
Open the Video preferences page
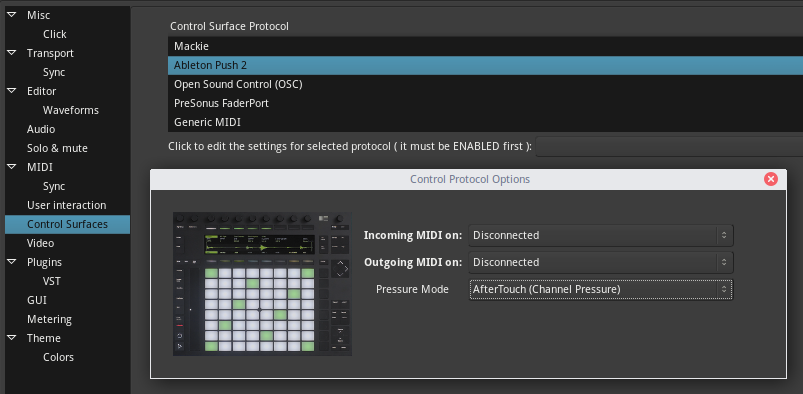point(40,243)
